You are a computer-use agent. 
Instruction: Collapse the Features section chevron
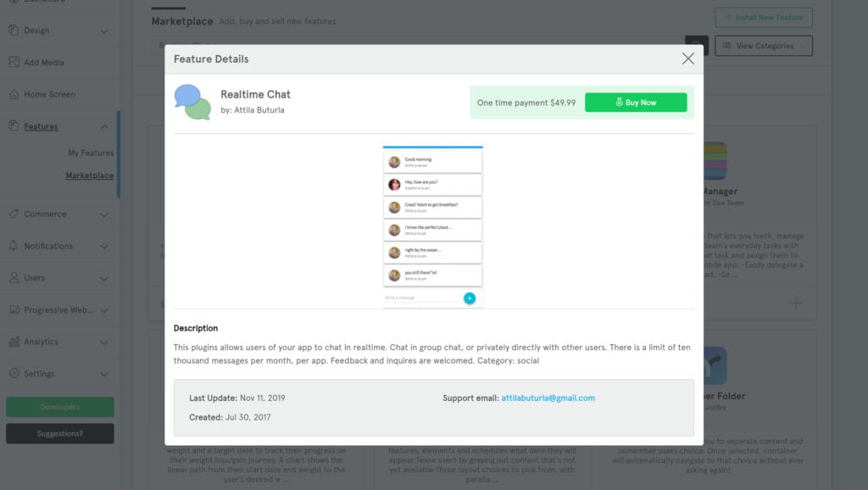(x=104, y=127)
